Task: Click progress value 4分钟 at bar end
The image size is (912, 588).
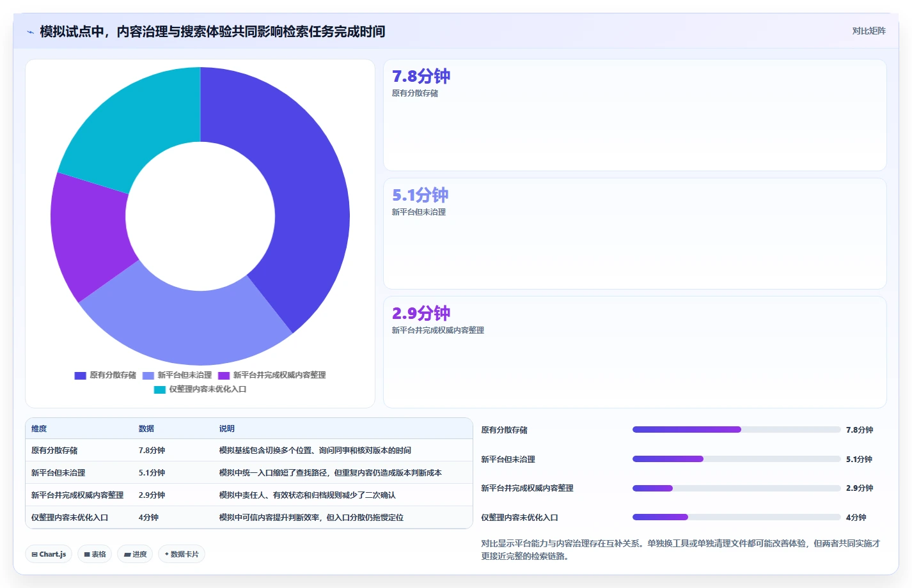Action: tap(856, 518)
